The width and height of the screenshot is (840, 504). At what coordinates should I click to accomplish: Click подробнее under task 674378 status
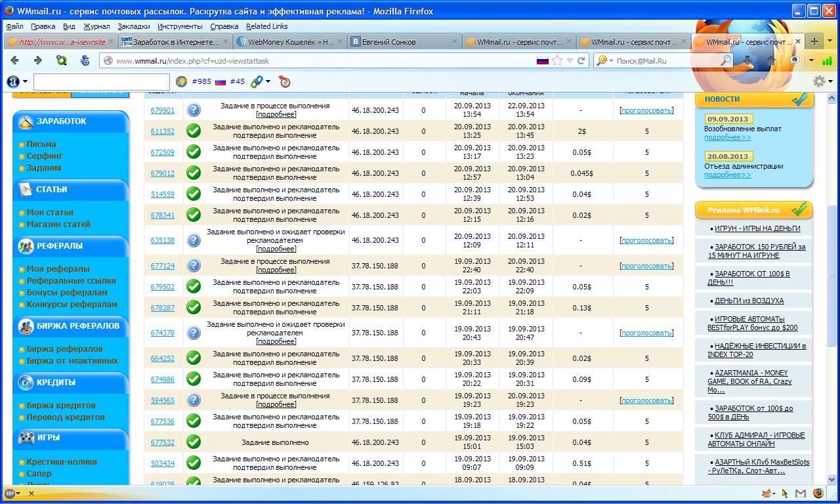tap(276, 341)
